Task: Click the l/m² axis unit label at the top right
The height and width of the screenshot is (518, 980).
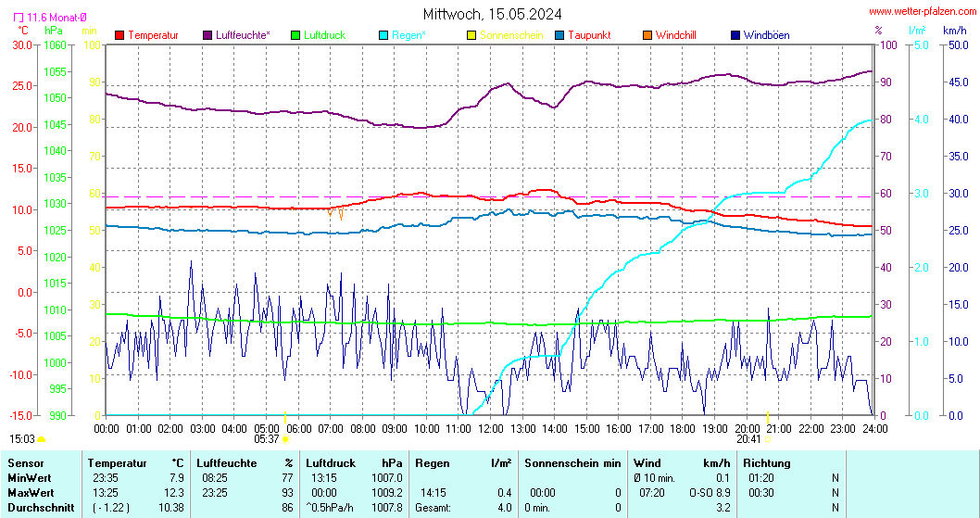Action: [917, 30]
